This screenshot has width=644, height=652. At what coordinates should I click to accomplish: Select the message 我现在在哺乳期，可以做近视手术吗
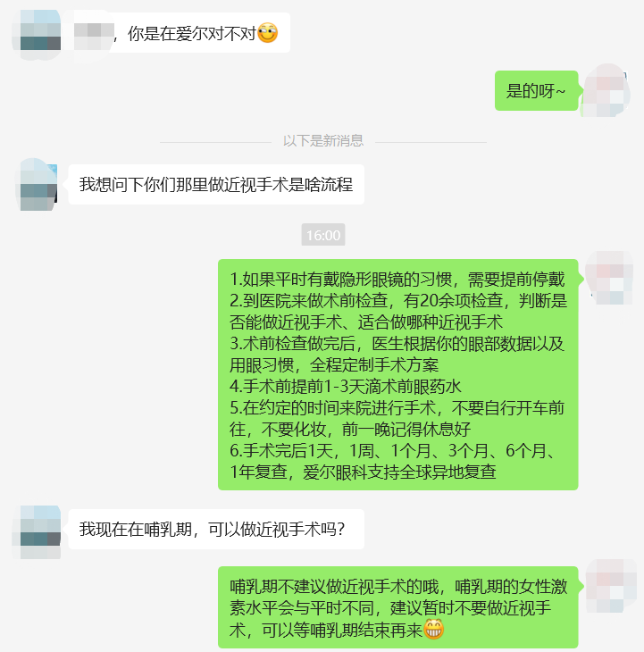[x=216, y=529]
